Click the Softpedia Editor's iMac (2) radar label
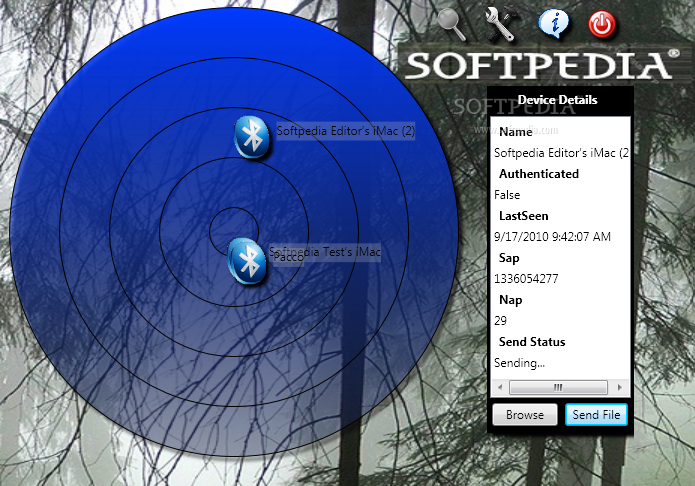695x486 pixels. pyautogui.click(x=346, y=131)
